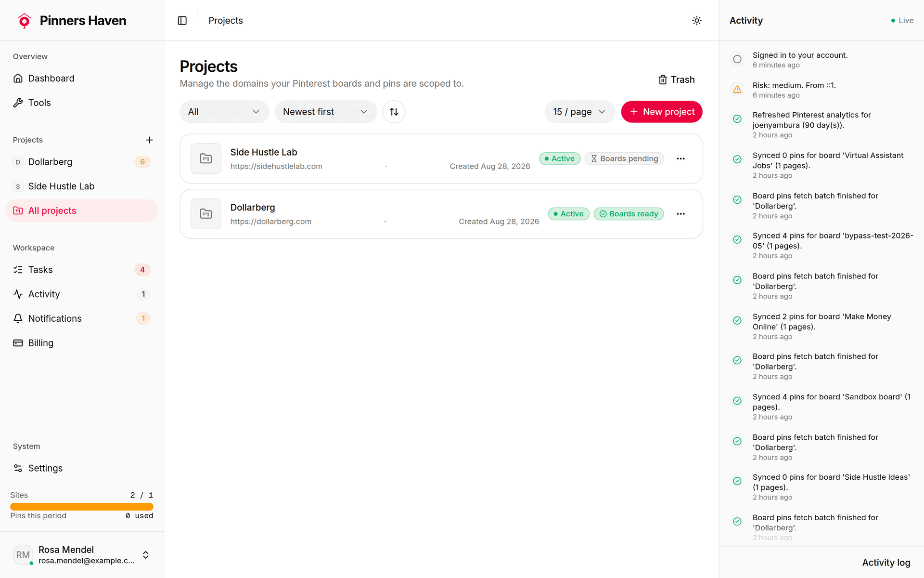Open Settings under System
The image size is (924, 578).
click(x=82, y=468)
